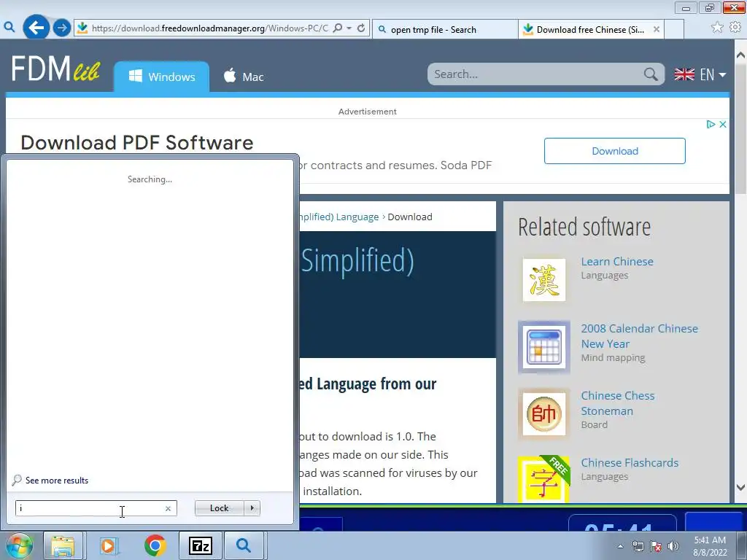The image size is (747, 560).
Task: Click the Windows Start orb
Action: pos(20,545)
